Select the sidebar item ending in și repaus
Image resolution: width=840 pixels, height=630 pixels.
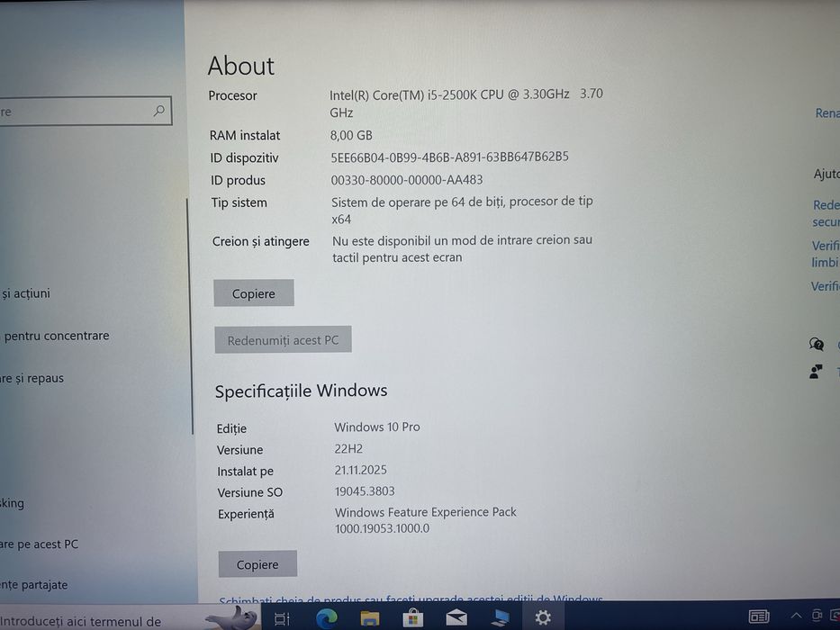pos(32,378)
